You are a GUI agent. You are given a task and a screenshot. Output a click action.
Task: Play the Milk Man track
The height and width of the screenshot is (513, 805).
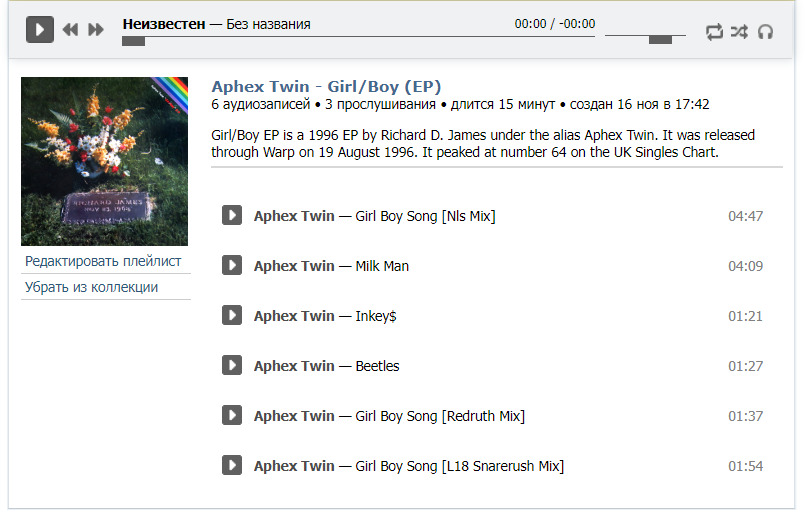[232, 265]
